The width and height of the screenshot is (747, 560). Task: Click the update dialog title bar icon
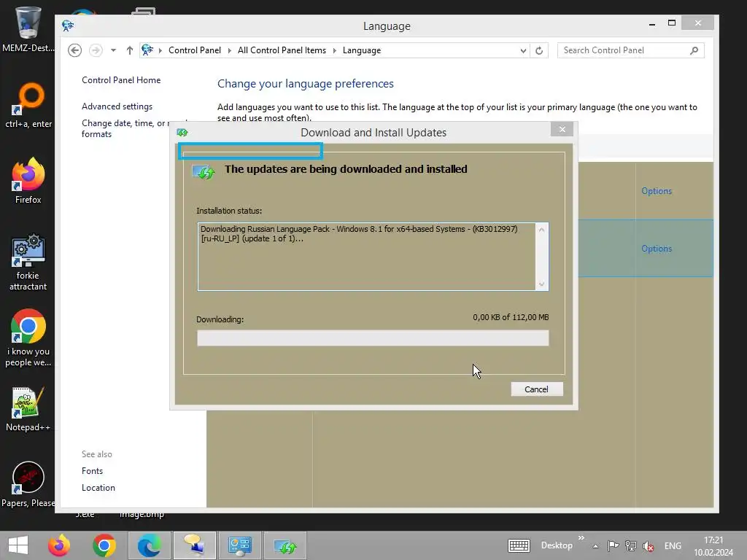pos(182,133)
